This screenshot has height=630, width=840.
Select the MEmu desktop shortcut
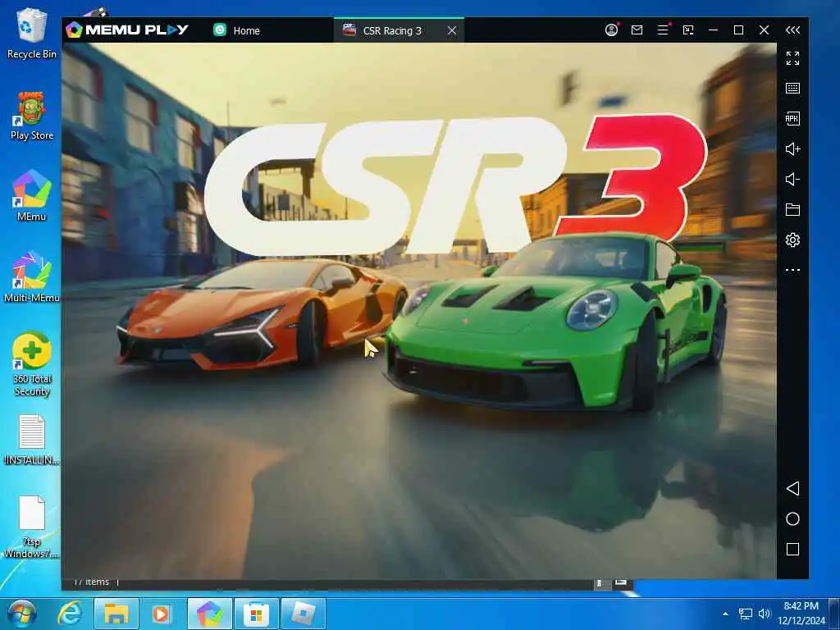point(32,195)
